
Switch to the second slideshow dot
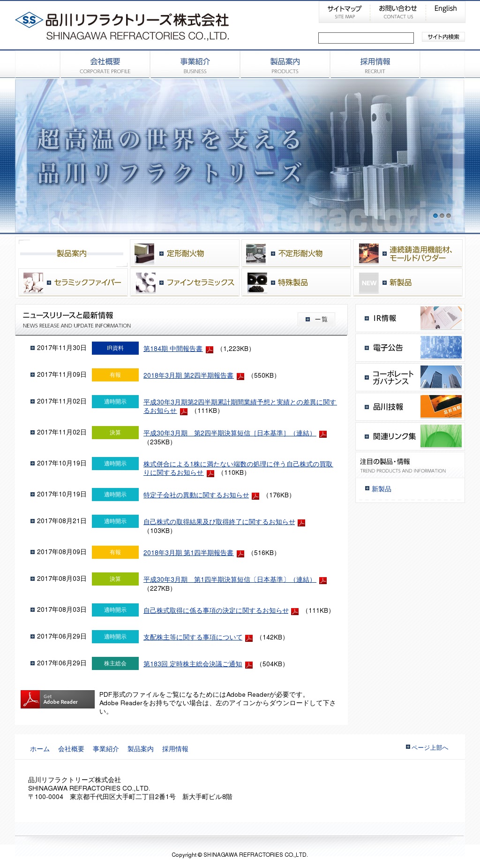point(442,216)
